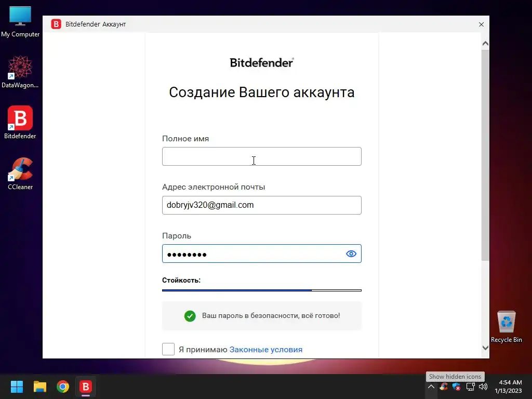Click Bitdefender logo in title bar

[x=56, y=24]
